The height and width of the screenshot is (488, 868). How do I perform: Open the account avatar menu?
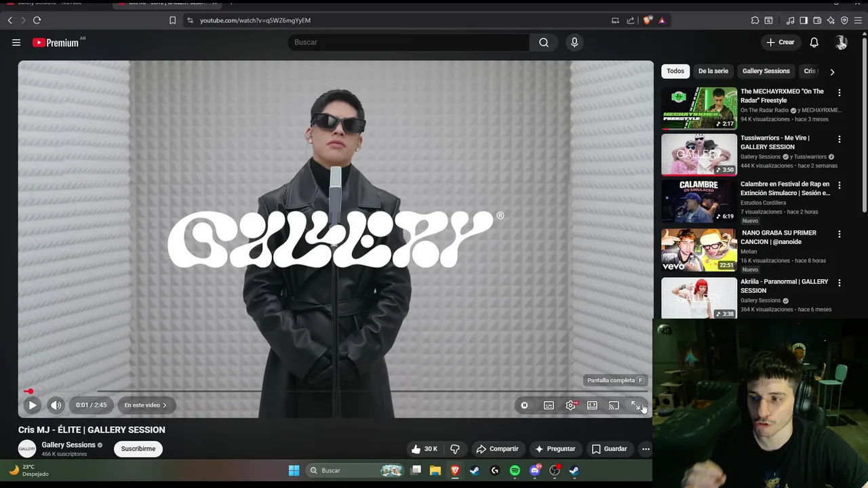click(x=841, y=42)
